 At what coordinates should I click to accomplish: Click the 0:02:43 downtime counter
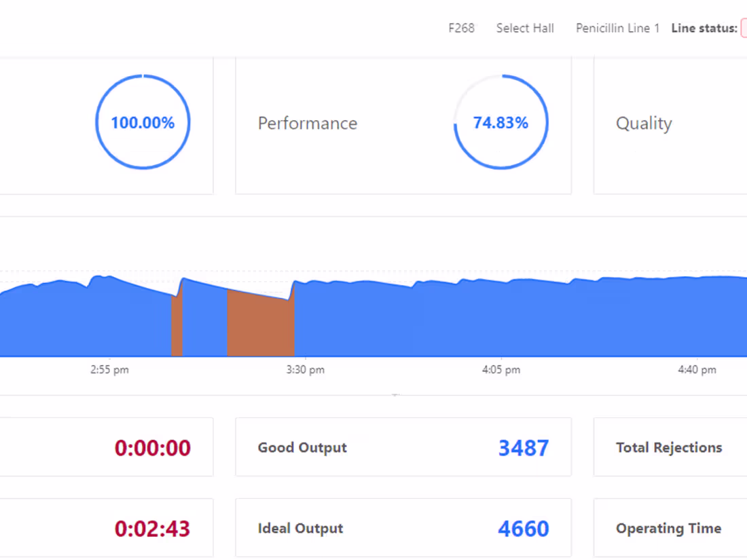pyautogui.click(x=153, y=528)
